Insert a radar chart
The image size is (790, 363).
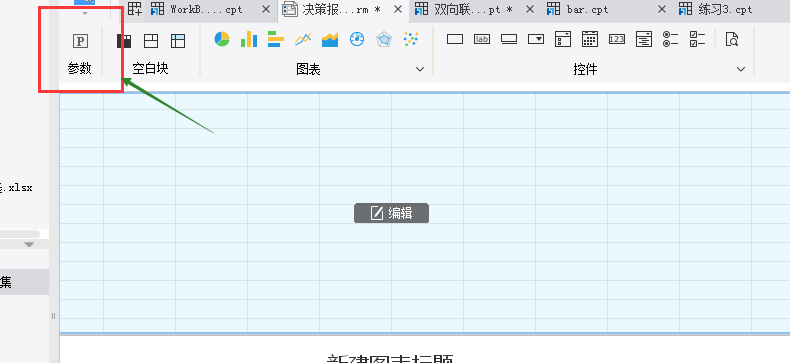[384, 39]
